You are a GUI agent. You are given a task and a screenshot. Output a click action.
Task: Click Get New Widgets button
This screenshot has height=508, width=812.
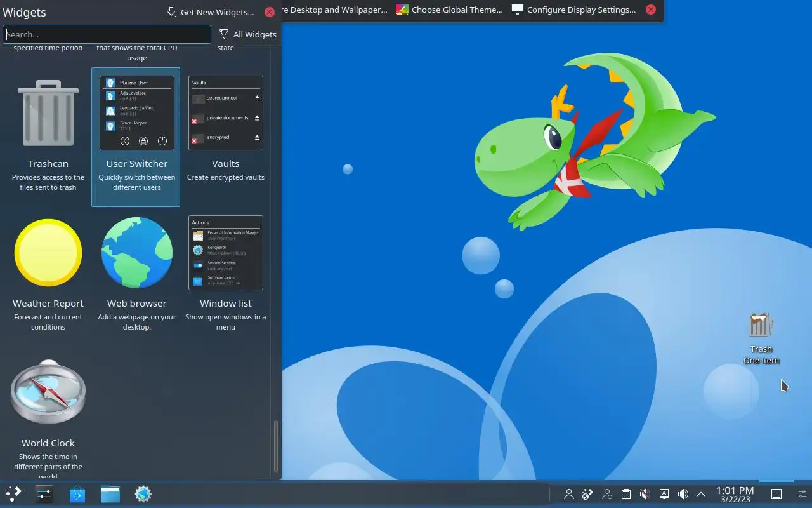[210, 12]
